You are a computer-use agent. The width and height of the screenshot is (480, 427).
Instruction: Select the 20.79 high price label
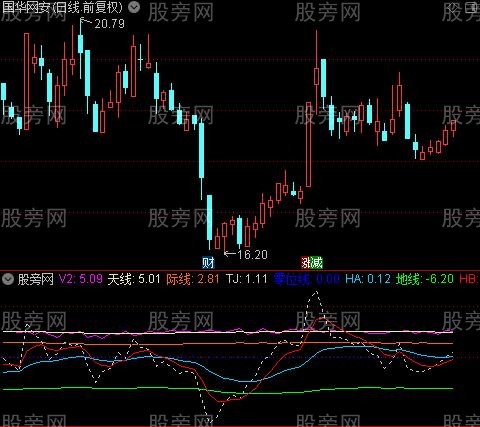[x=109, y=24]
